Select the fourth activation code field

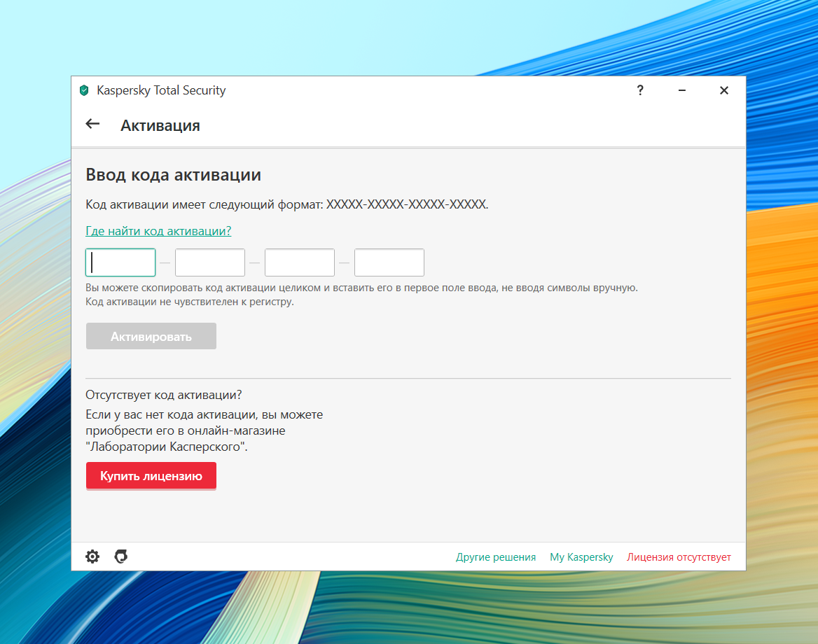pos(389,262)
